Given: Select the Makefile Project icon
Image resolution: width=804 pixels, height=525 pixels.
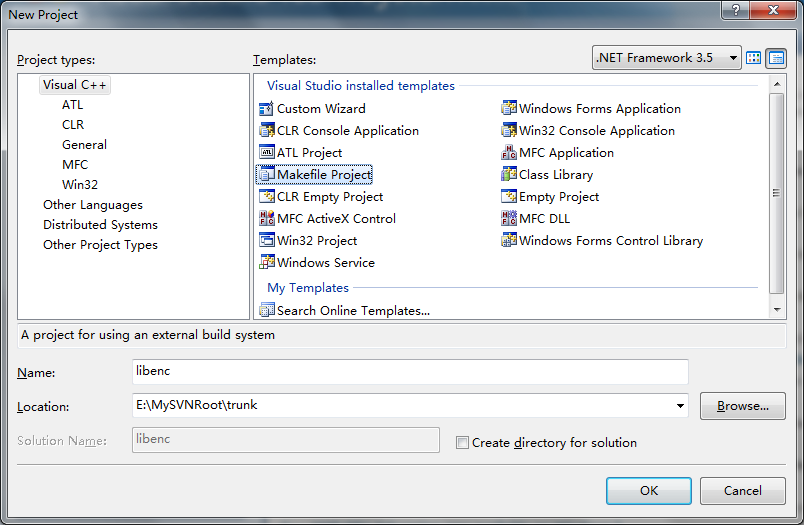Looking at the screenshot, I should coord(267,175).
